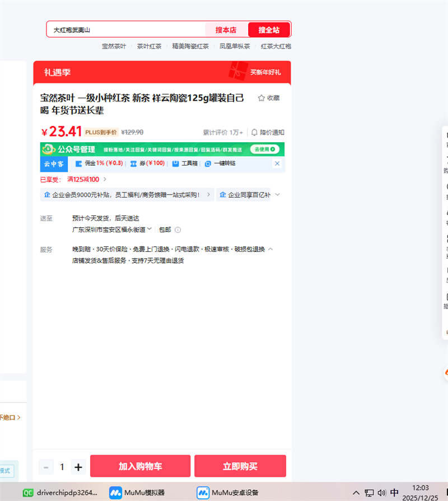The width and height of the screenshot is (448, 501).
Task: Click the 立即购买 button
Action: point(240,466)
